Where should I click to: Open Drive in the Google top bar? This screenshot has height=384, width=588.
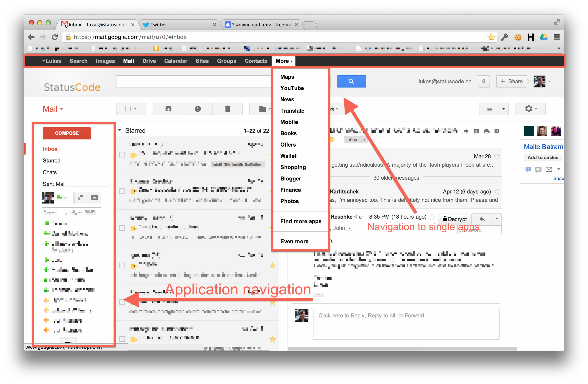tap(149, 61)
